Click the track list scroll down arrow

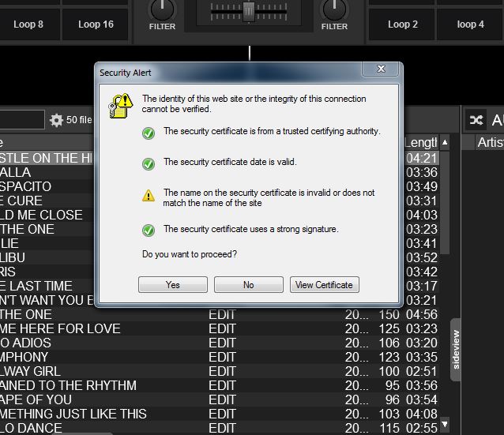pyautogui.click(x=445, y=424)
